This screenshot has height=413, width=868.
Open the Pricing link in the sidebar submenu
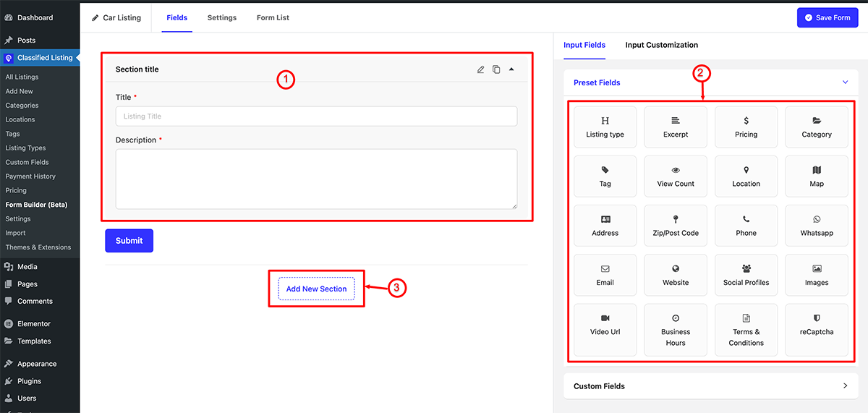(16, 190)
